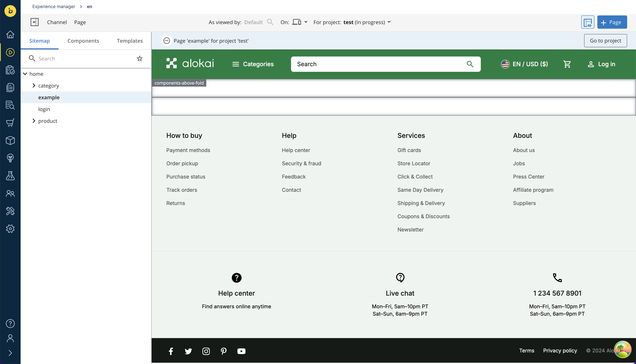
Task: Open the Categories hamburger menu
Action: coord(253,64)
